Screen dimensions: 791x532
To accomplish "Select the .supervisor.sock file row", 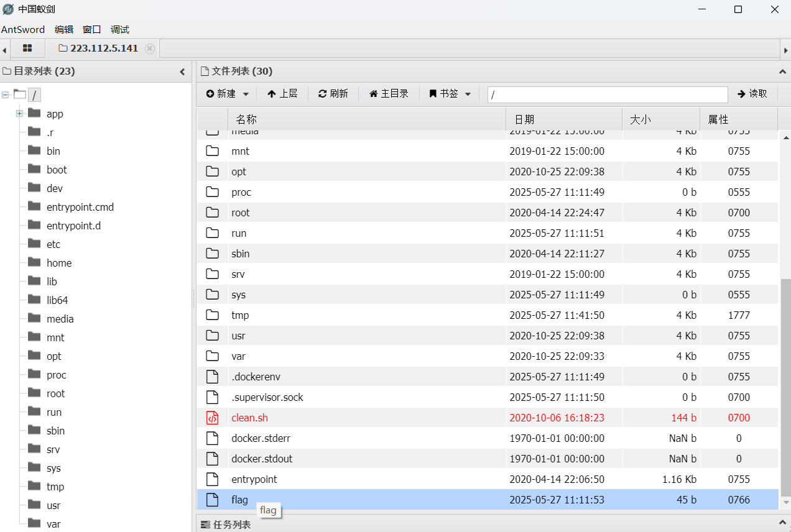I will pos(488,397).
